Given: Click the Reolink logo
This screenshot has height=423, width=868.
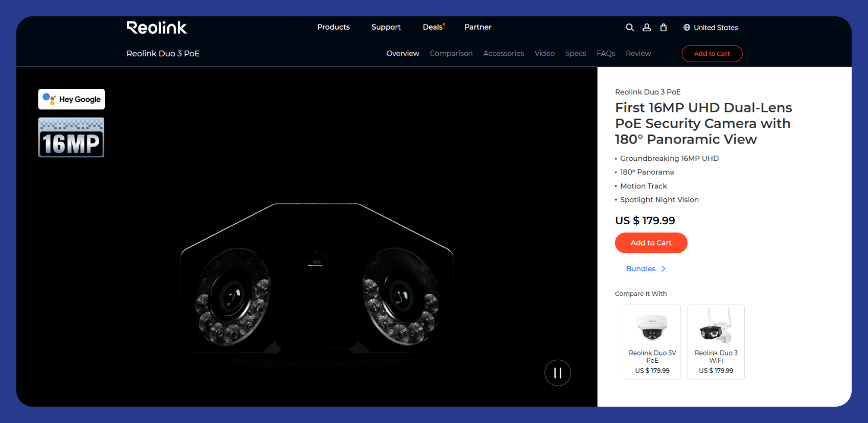Looking at the screenshot, I should click(x=156, y=28).
